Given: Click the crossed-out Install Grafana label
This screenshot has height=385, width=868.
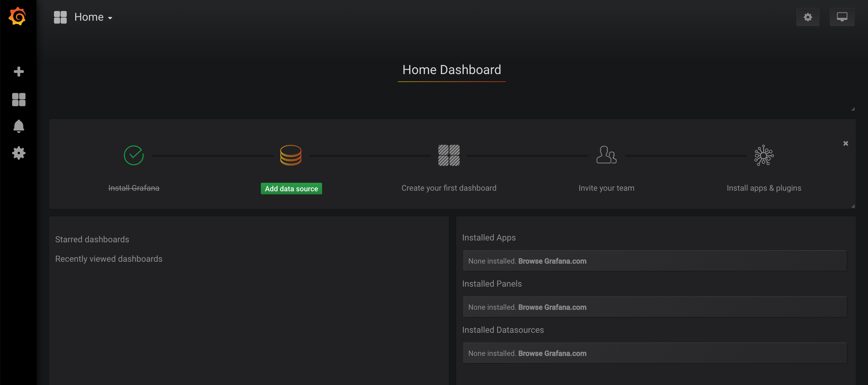Looking at the screenshot, I should pyautogui.click(x=134, y=188).
